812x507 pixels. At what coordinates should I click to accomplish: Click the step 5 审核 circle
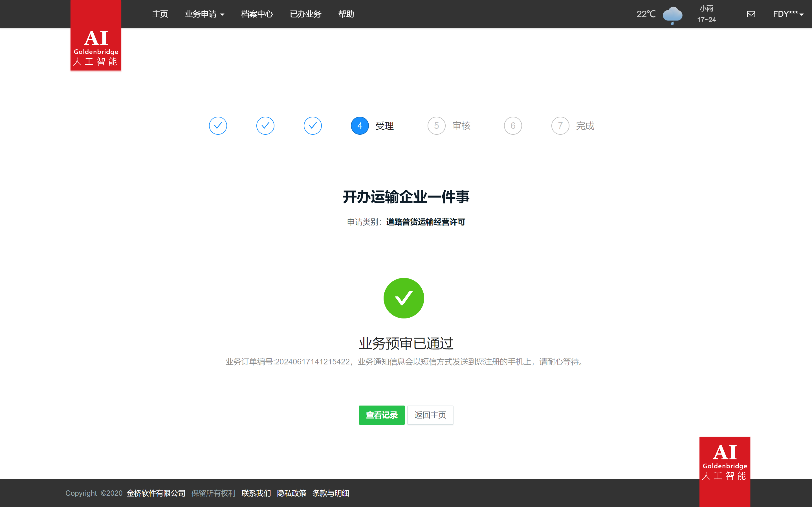436,126
